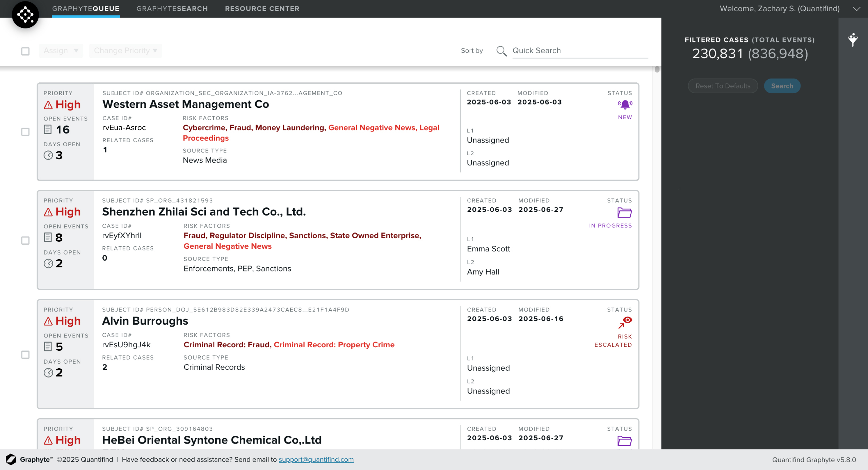
Task: Click the case list scrollbar thumb
Action: pos(657,69)
